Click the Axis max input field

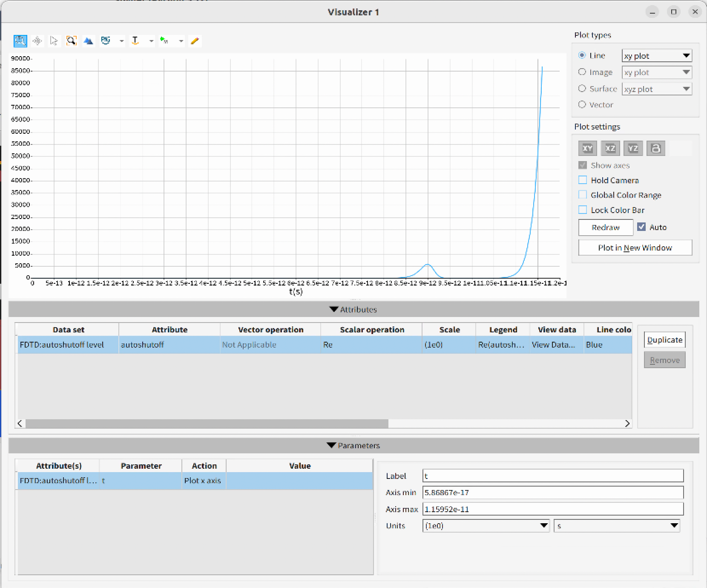click(552, 509)
